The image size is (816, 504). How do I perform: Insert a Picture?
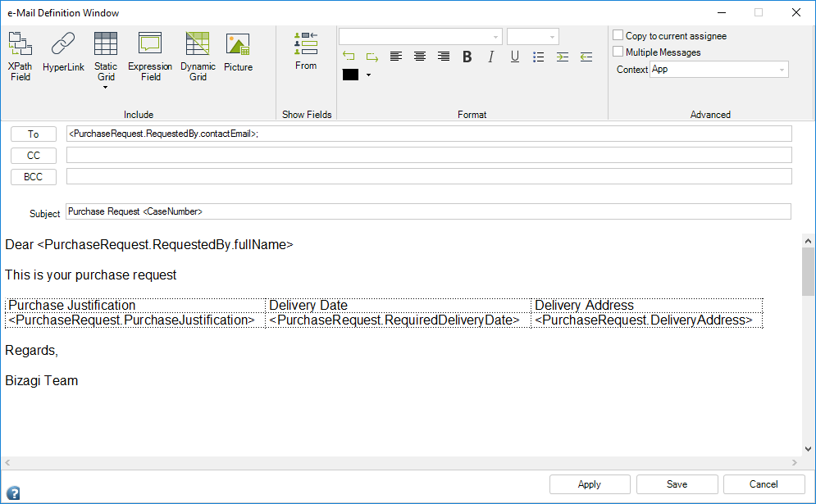(238, 52)
